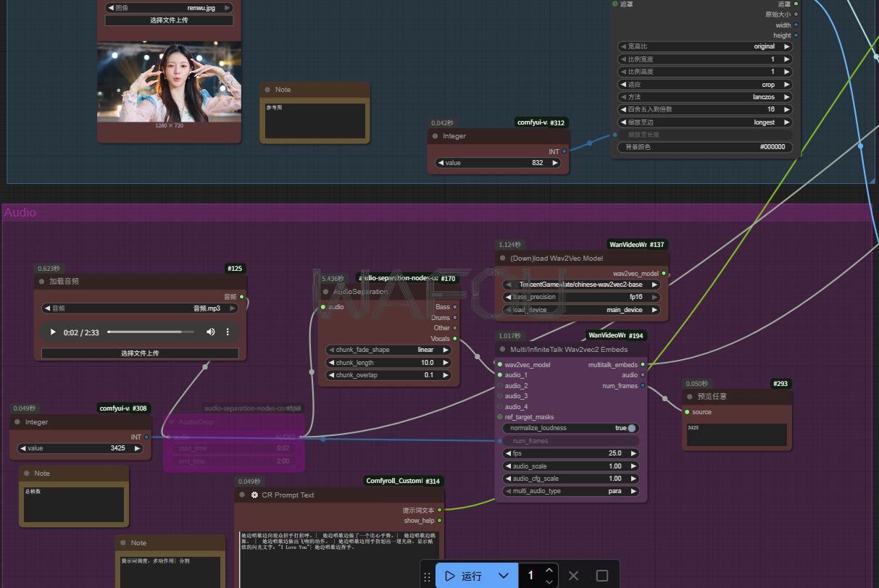The height and width of the screenshot is (588, 879).
Task: Open audio player three-dot options menu
Action: [x=228, y=332]
